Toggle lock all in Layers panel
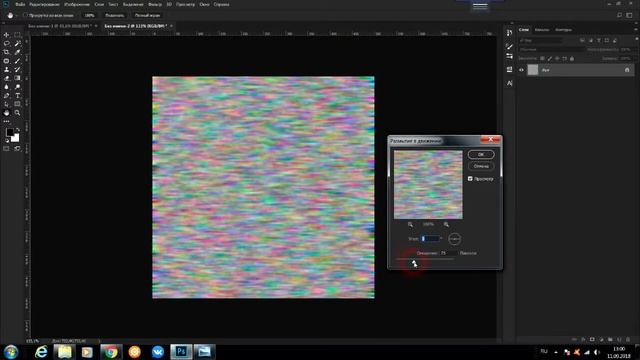This screenshot has height=360, width=640. pos(572,59)
